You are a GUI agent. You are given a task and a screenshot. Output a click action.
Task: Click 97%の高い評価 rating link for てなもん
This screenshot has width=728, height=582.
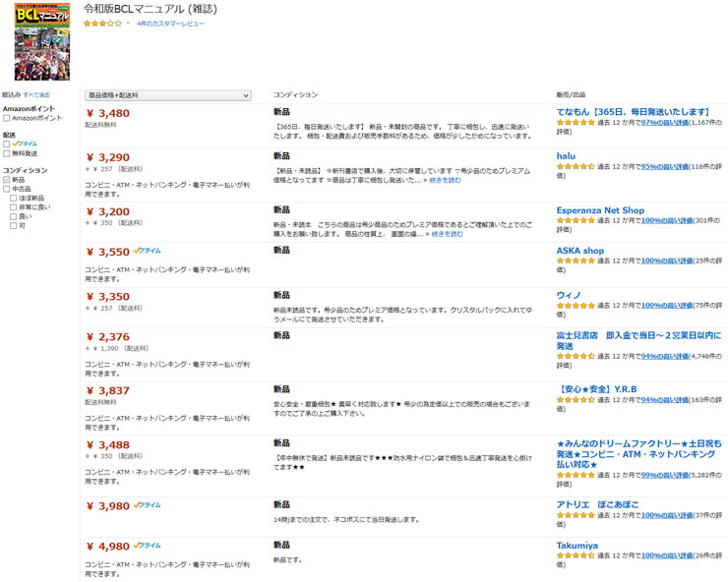point(665,123)
